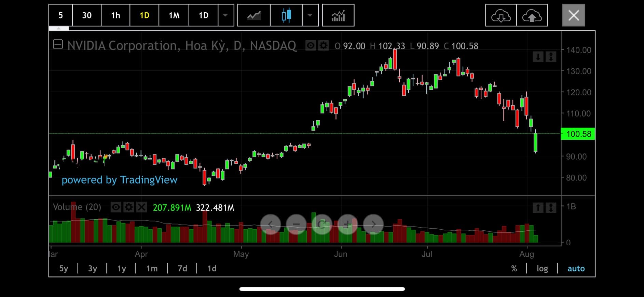
Task: Switch to the 1M timeframe
Action: tap(174, 15)
